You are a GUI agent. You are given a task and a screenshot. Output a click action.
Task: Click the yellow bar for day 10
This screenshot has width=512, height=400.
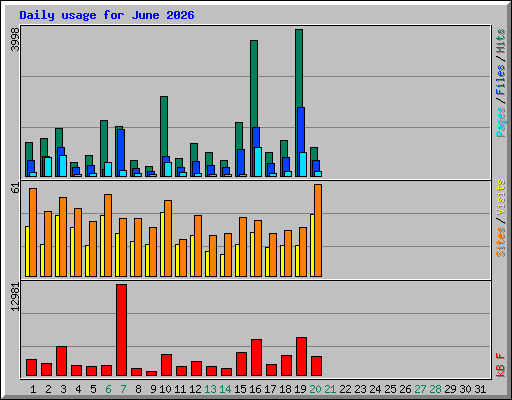coord(162,244)
